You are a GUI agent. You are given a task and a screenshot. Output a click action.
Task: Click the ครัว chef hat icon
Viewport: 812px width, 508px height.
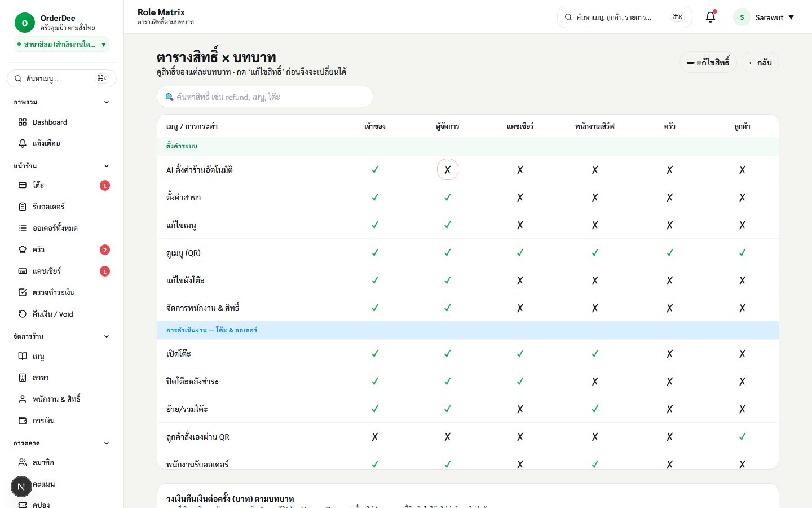(23, 249)
